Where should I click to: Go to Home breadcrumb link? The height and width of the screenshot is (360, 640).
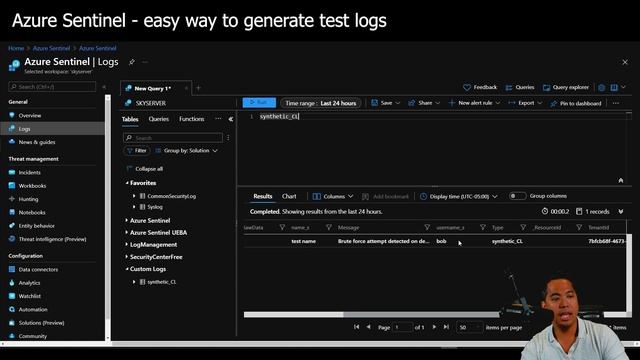pyautogui.click(x=16, y=48)
